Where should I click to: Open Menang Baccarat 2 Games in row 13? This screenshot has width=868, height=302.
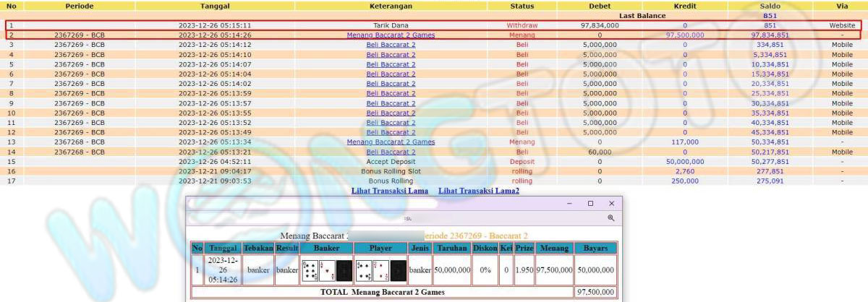click(391, 142)
